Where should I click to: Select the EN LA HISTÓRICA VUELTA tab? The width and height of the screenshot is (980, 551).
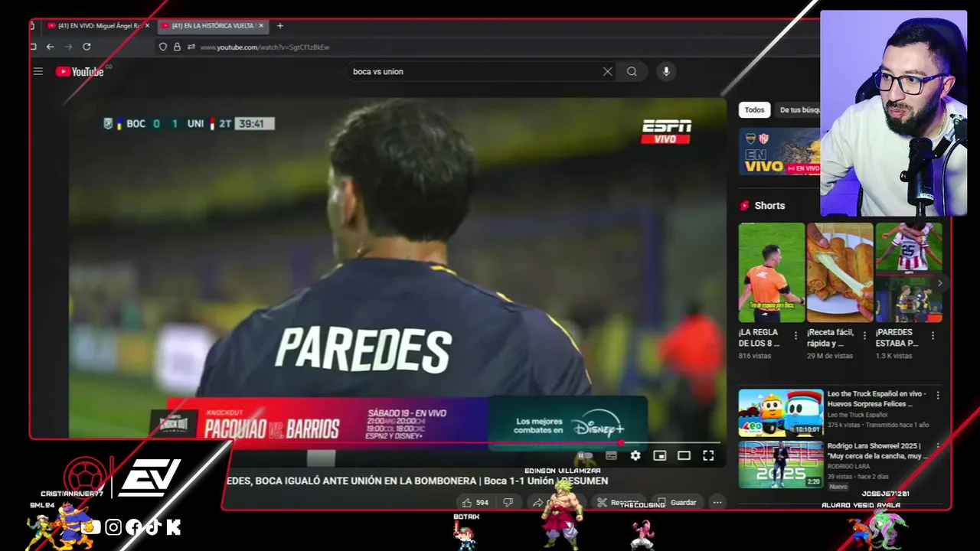click(212, 25)
